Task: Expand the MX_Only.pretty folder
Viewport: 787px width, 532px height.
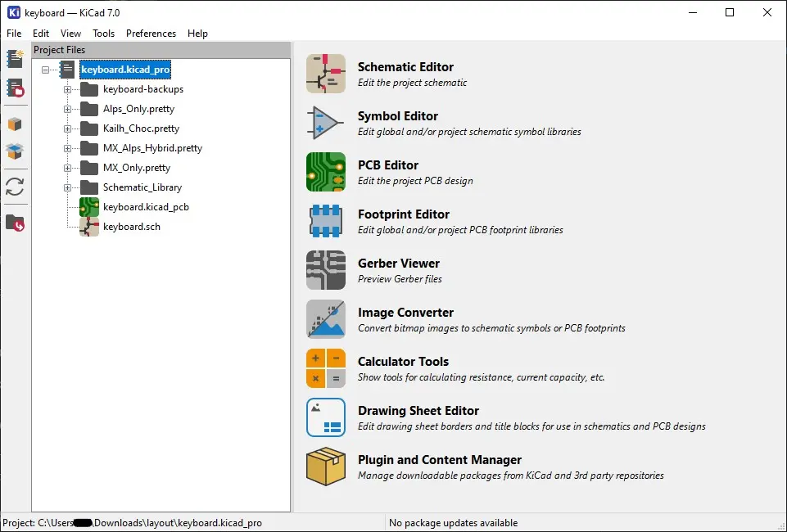Action: pyautogui.click(x=67, y=168)
